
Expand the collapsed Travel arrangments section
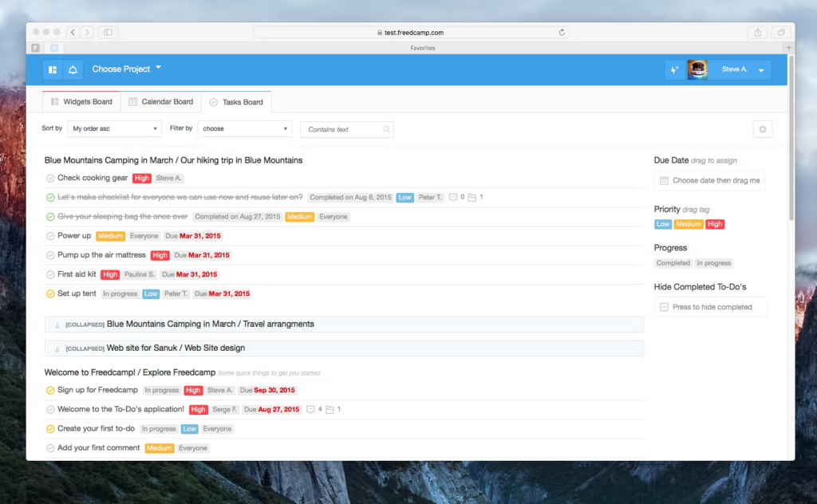coord(57,325)
